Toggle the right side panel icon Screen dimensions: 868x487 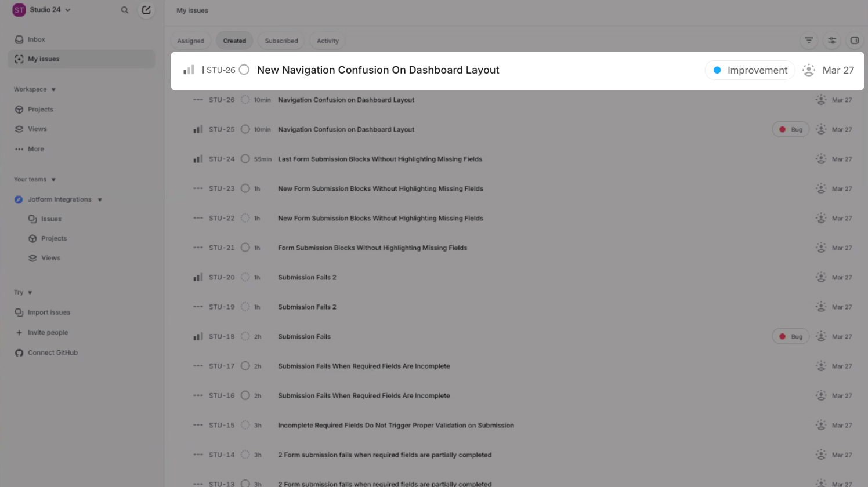pyautogui.click(x=854, y=41)
